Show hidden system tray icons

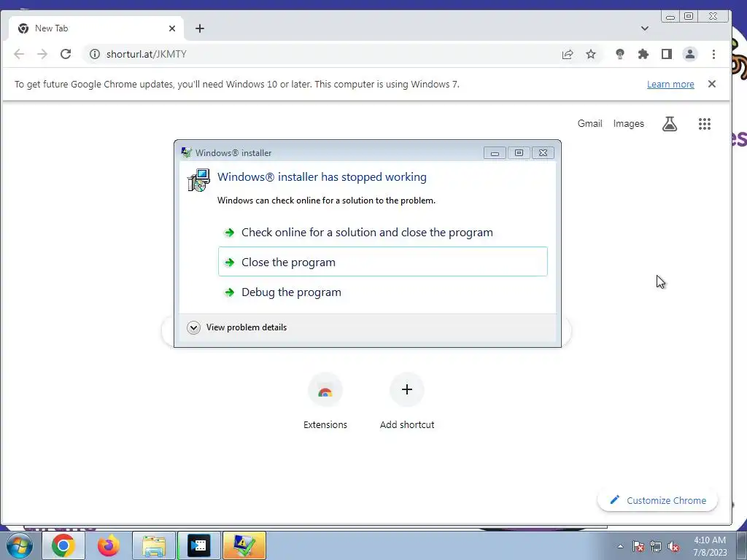click(620, 546)
